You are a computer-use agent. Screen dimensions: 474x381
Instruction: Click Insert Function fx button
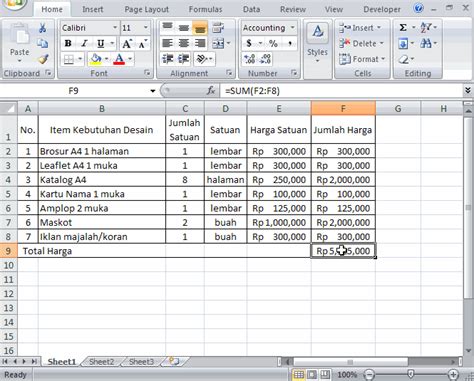coord(211,90)
